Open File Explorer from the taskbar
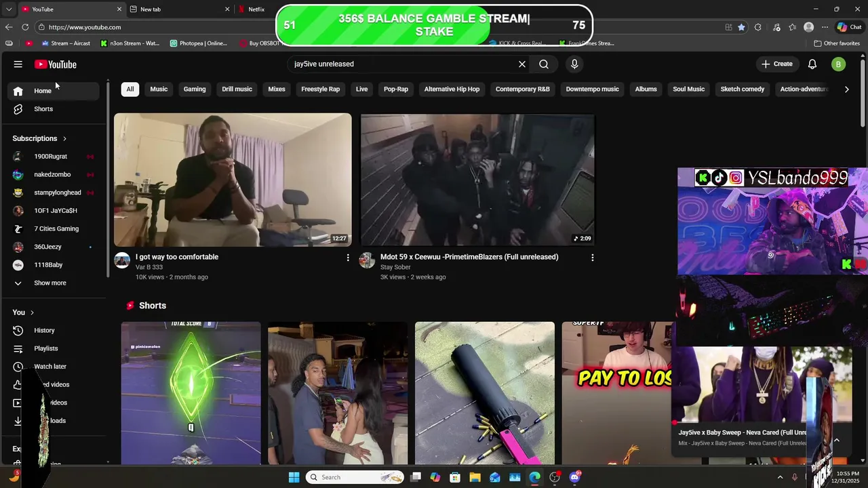The width and height of the screenshot is (868, 488). (x=475, y=477)
